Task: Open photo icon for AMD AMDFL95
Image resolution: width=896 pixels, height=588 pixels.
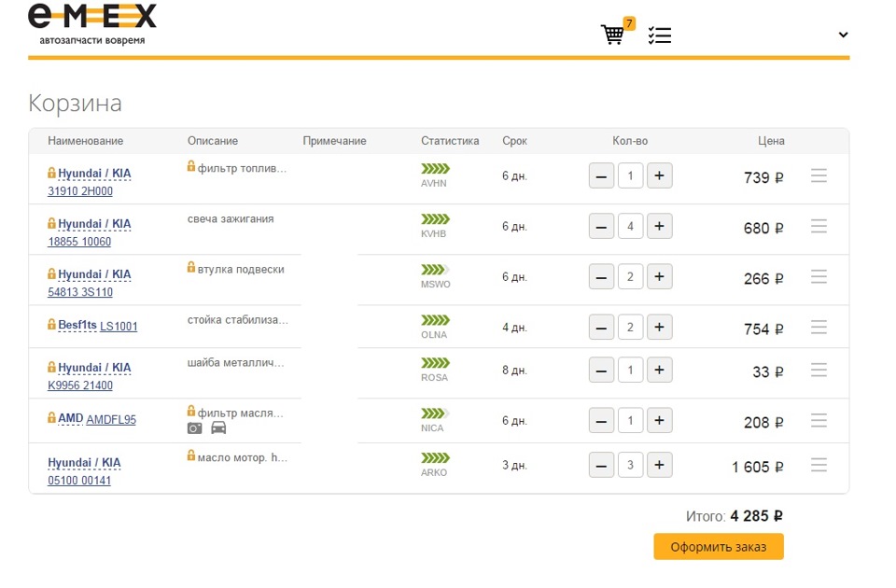Action: [195, 428]
